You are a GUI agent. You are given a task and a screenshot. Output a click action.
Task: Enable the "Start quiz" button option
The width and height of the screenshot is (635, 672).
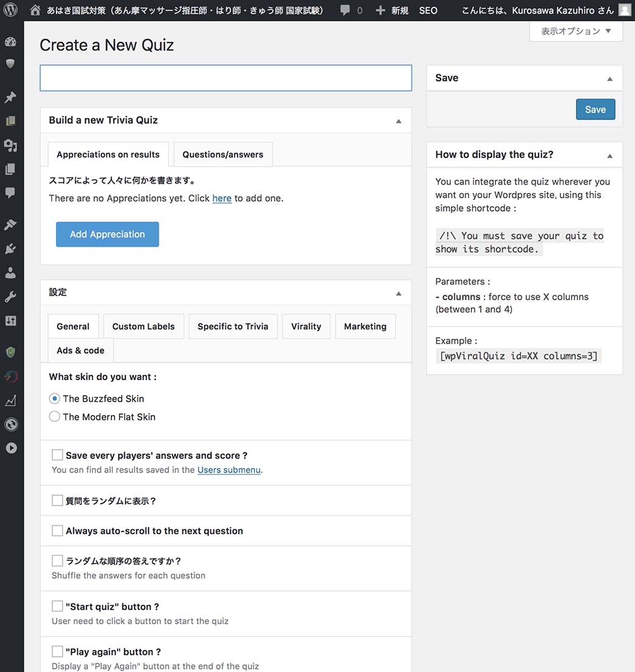point(57,606)
